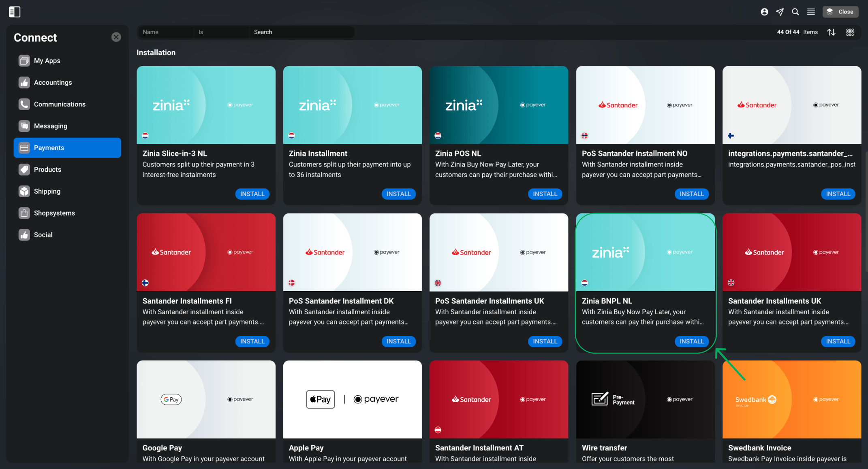Click the paper plane send icon
Screen dimensions: 868x469
click(780, 12)
